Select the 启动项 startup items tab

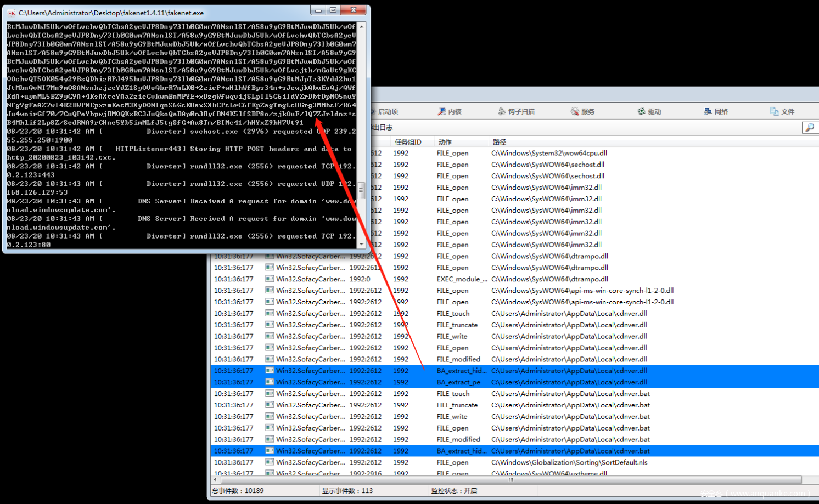tap(386, 111)
